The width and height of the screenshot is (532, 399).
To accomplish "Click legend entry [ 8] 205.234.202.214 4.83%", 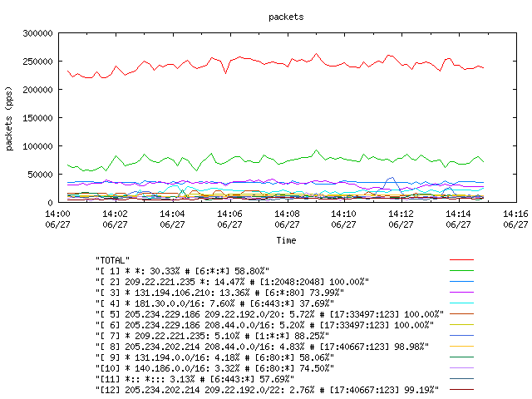I will [x=262, y=347].
